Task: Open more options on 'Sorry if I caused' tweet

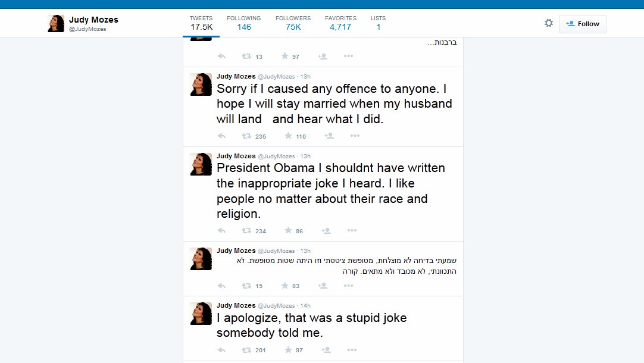Action: click(x=355, y=136)
